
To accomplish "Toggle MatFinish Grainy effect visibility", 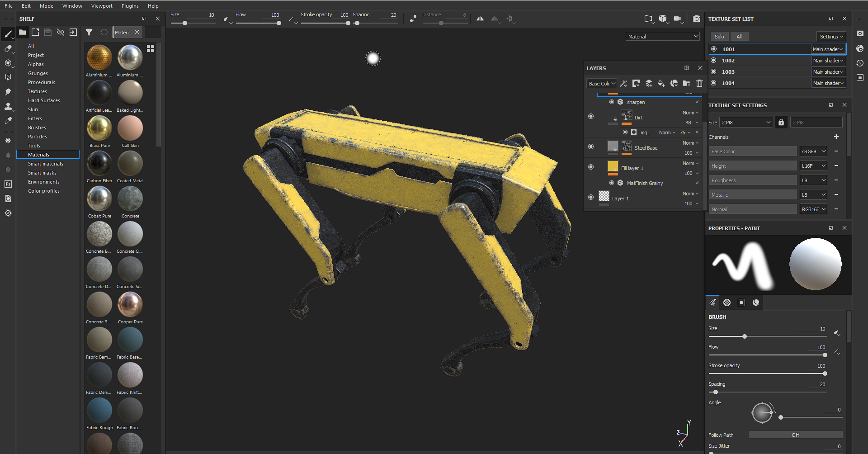I will coord(612,183).
